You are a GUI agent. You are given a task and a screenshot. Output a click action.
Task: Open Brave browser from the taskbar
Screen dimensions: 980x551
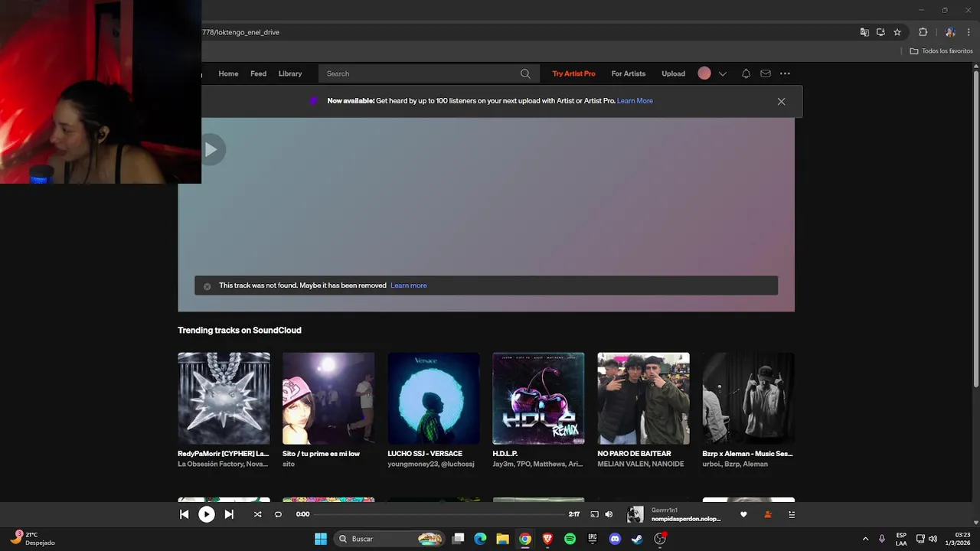547,539
